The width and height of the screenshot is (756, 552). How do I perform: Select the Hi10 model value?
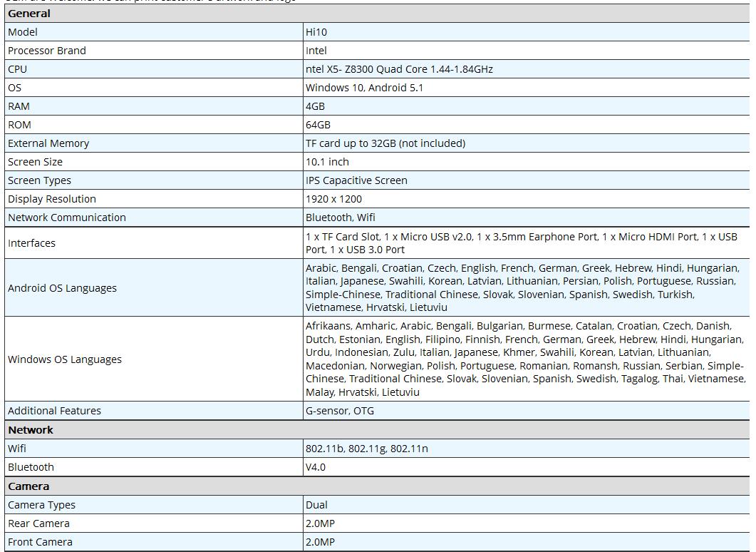coord(316,32)
